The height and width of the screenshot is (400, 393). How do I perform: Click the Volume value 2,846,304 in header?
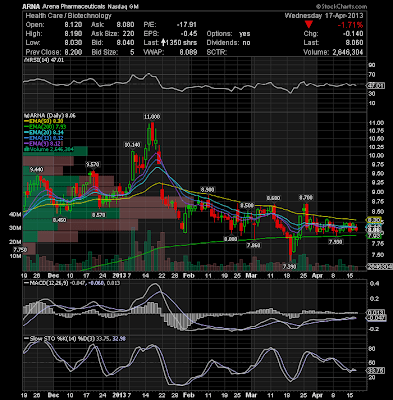click(x=347, y=52)
